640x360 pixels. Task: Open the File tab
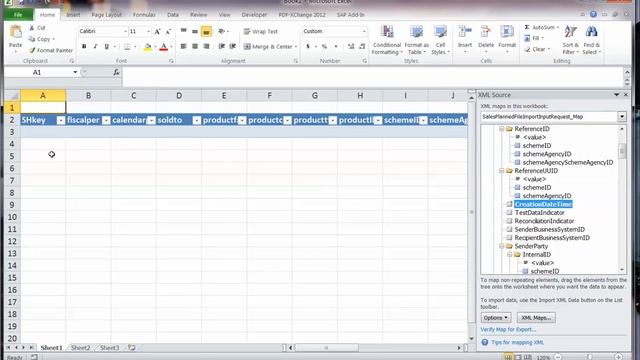pyautogui.click(x=18, y=15)
